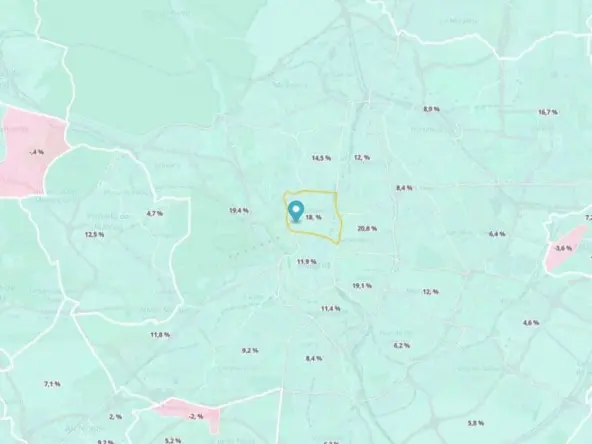Click the 6,4 % area label
Screen dimensions: 592x444
tap(497, 234)
